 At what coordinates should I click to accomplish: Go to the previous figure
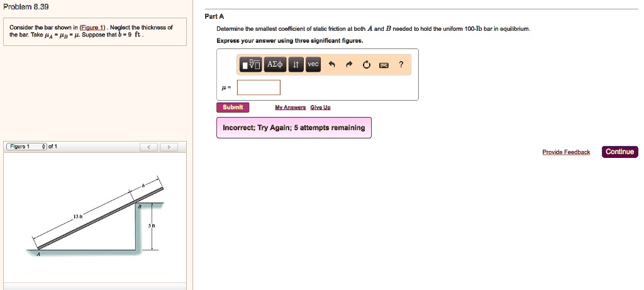click(x=149, y=147)
